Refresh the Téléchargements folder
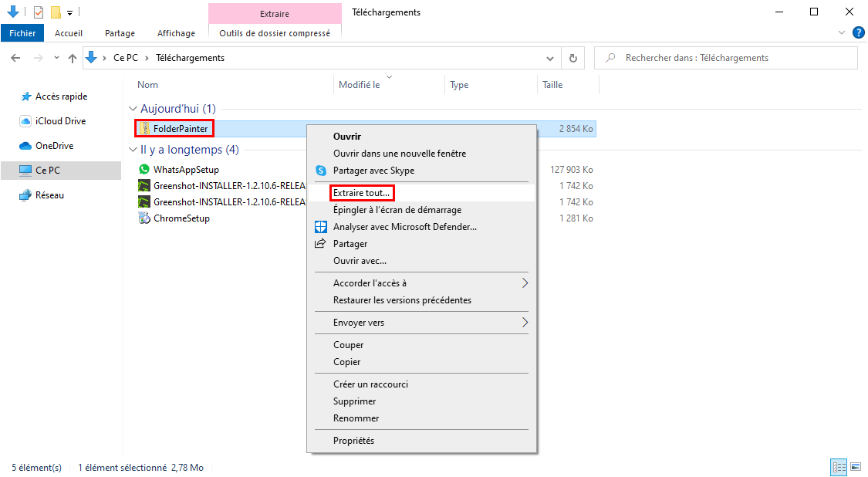Screen dimensions: 868x477 click(x=573, y=58)
